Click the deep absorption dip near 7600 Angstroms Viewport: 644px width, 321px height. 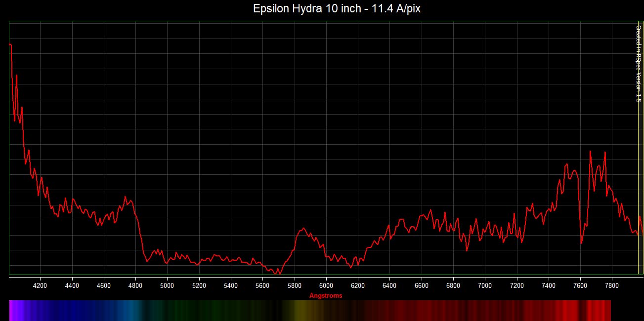tap(581, 243)
